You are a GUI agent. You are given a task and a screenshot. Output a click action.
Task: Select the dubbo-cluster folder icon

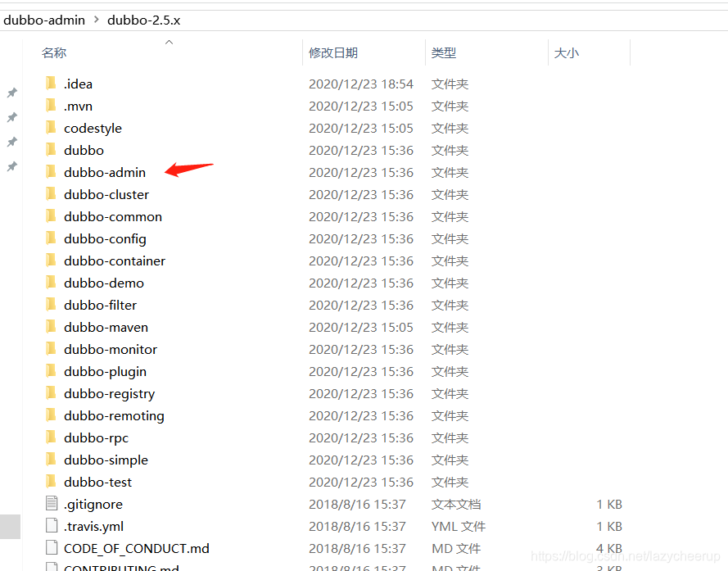click(x=51, y=194)
